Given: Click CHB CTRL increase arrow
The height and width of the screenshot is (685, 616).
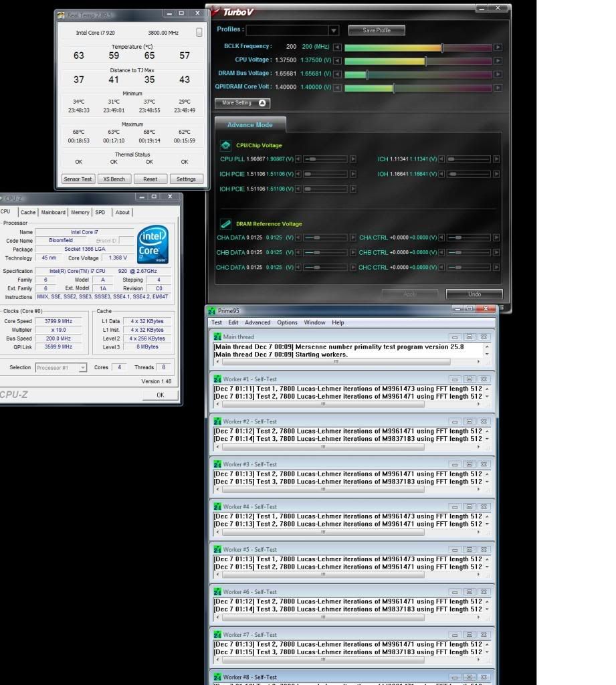Looking at the screenshot, I should point(496,252).
